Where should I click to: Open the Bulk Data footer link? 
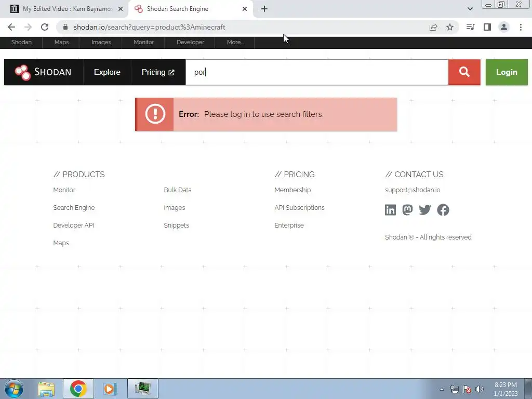[178, 190]
